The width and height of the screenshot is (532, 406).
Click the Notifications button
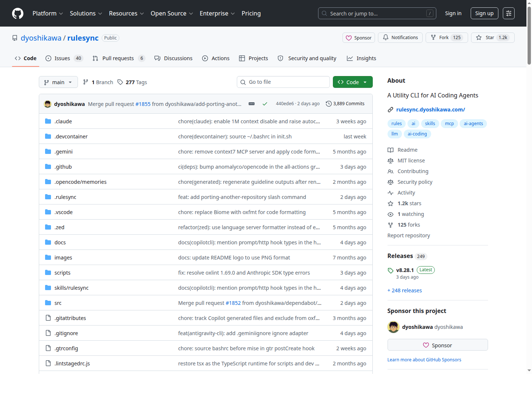400,38
